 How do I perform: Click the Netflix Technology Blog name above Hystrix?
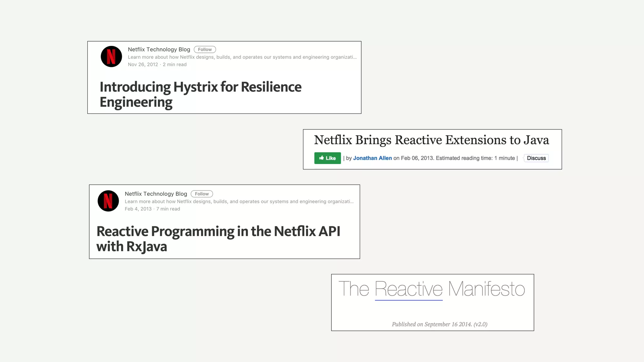click(159, 49)
